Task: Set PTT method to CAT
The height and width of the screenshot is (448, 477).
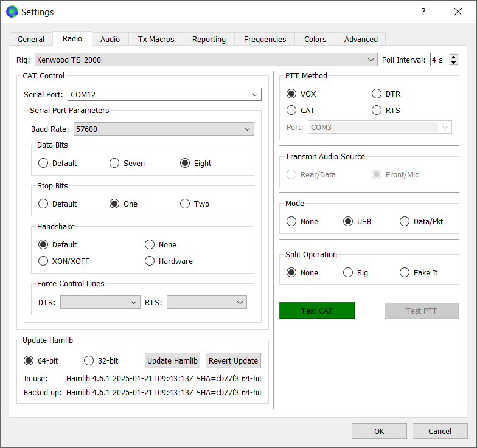Action: click(x=292, y=110)
